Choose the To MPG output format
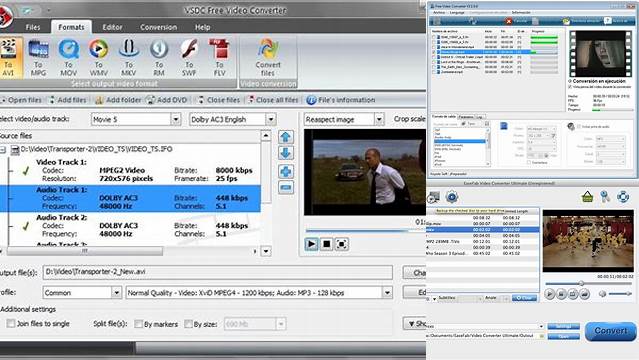 (38, 57)
